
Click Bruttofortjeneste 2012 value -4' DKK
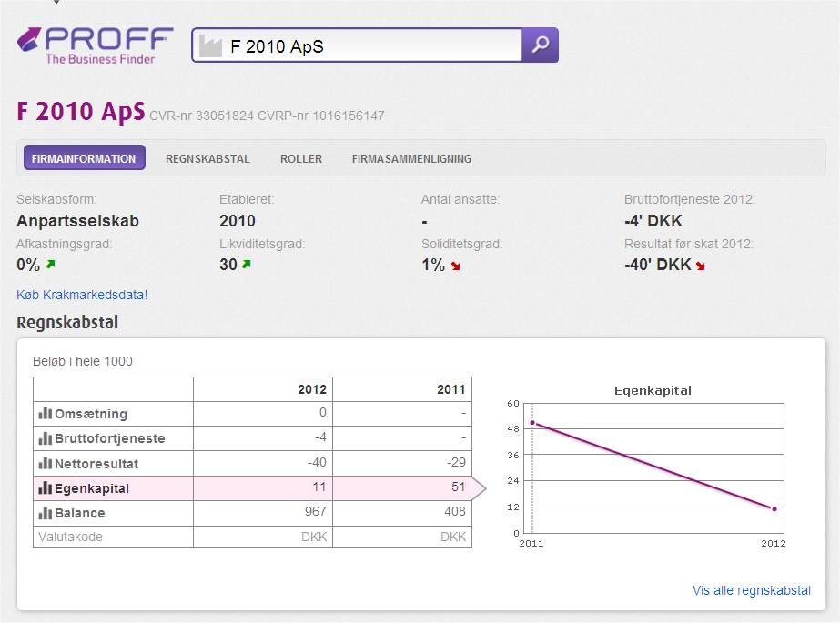pyautogui.click(x=653, y=220)
